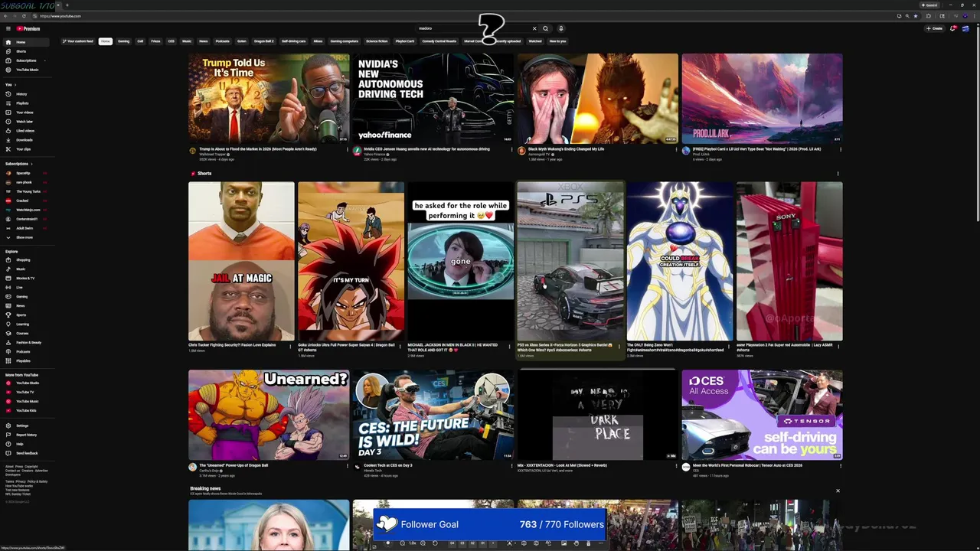Open the CES The Future Is Wild video

(433, 415)
